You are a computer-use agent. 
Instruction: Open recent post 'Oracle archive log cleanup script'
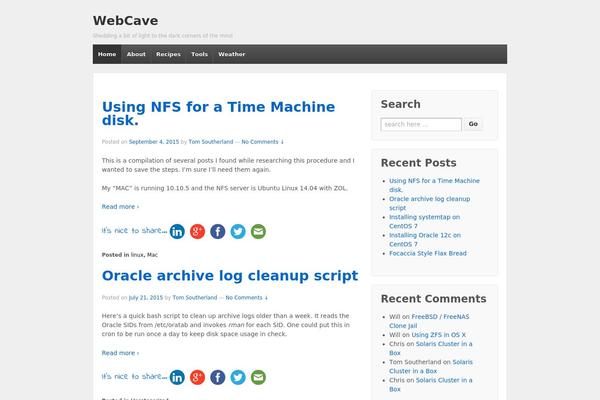point(430,203)
